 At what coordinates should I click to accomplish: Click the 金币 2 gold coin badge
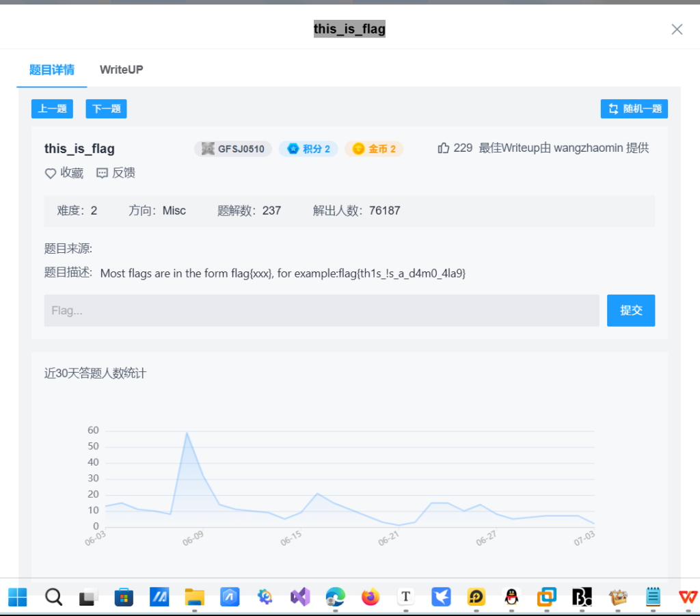(374, 149)
